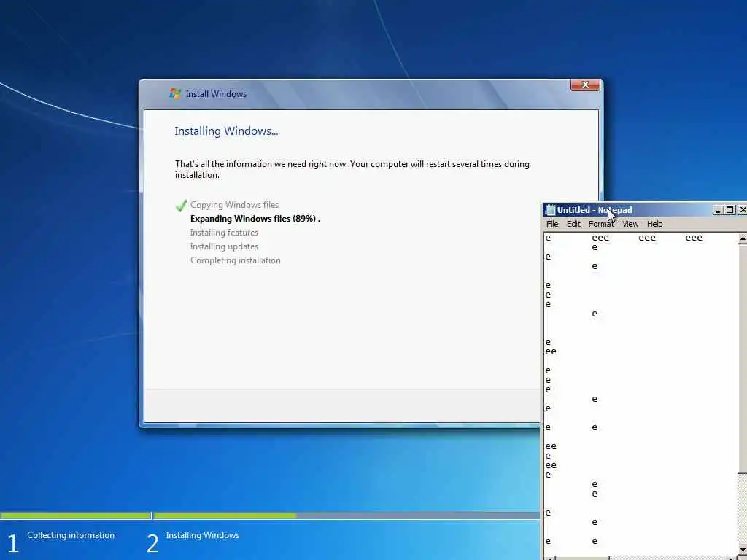This screenshot has height=560, width=747.
Task: Click the Copying Windows files text
Action: click(234, 205)
